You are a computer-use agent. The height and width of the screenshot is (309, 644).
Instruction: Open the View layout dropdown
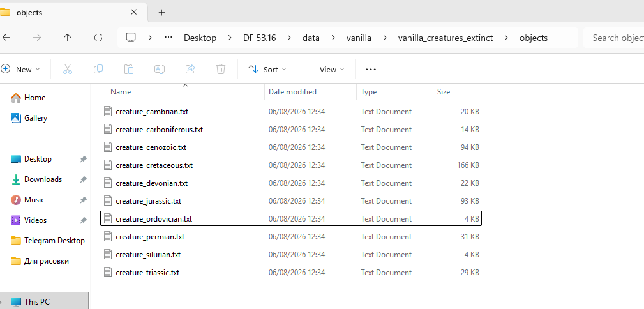click(x=324, y=69)
